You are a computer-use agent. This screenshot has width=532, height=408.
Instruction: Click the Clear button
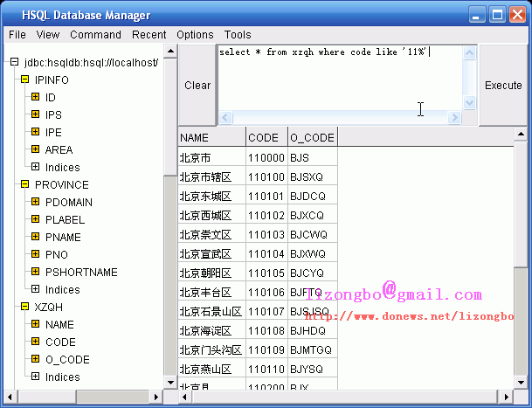[197, 86]
